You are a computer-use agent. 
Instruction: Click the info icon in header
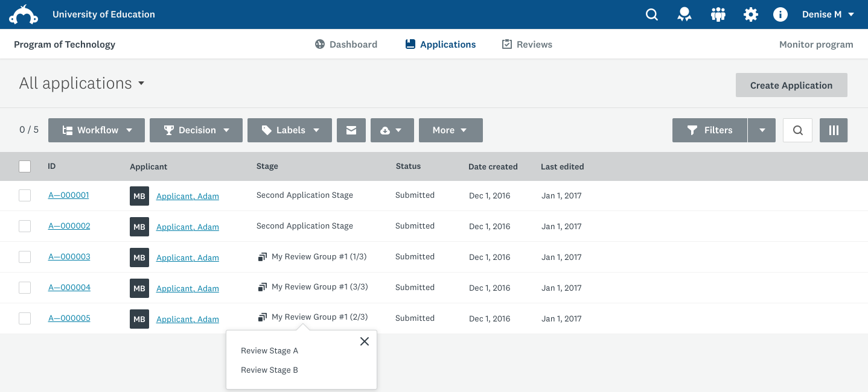(780, 14)
